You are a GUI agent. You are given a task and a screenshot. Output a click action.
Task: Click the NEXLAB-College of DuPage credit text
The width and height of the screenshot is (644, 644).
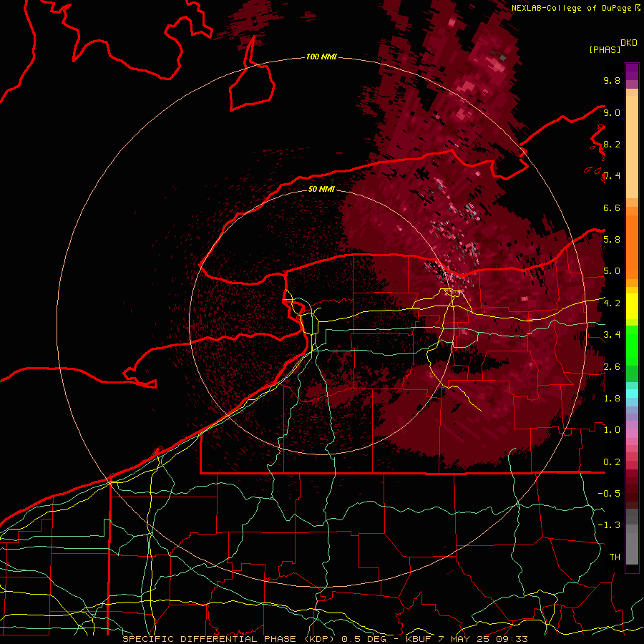(571, 8)
